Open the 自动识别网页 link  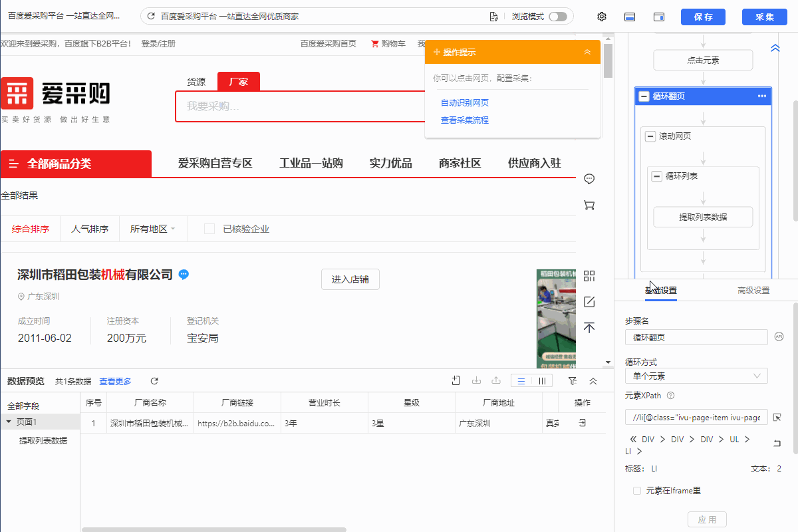[465, 102]
